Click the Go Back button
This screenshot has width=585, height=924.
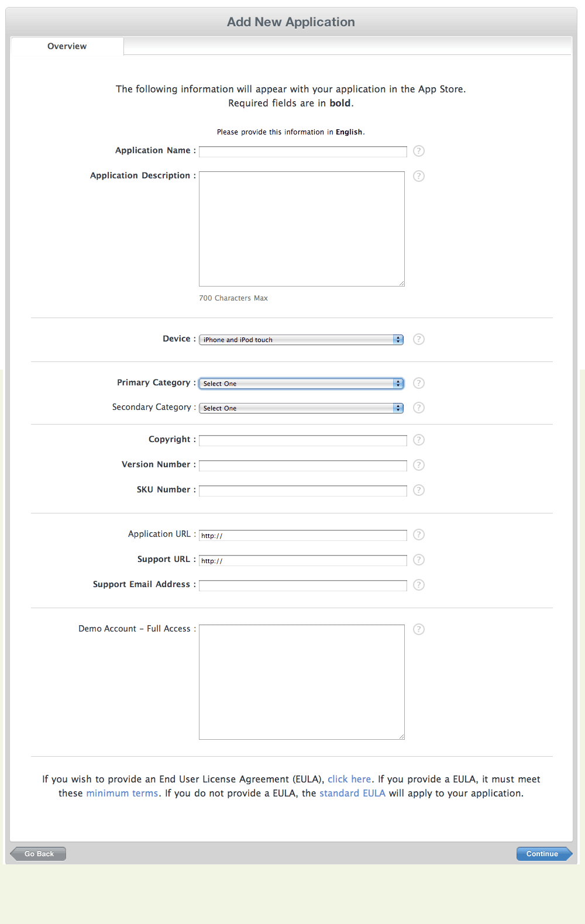[x=39, y=854]
